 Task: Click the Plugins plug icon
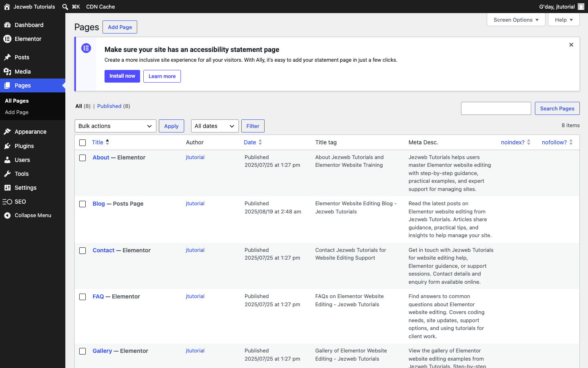[7, 146]
